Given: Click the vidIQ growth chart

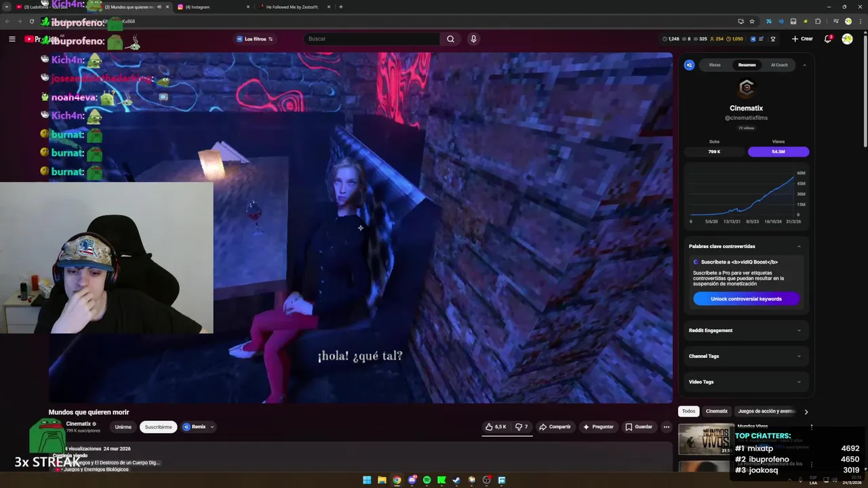Looking at the screenshot, I should pos(746,197).
